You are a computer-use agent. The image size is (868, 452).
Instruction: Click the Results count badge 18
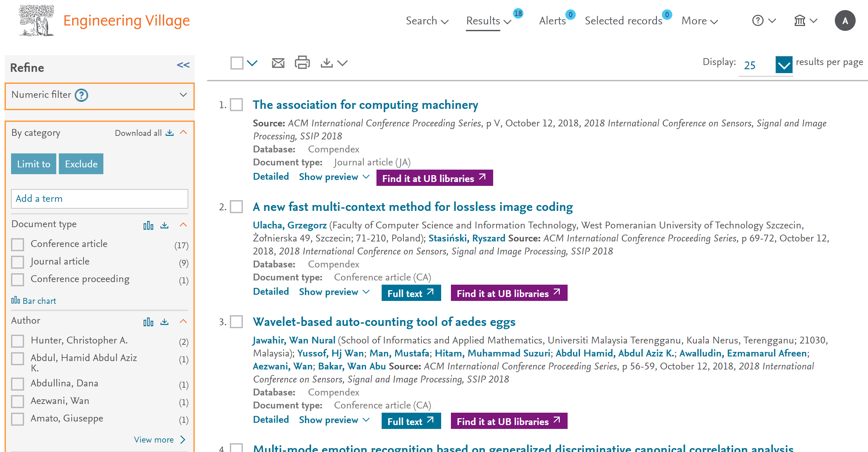[x=518, y=13]
